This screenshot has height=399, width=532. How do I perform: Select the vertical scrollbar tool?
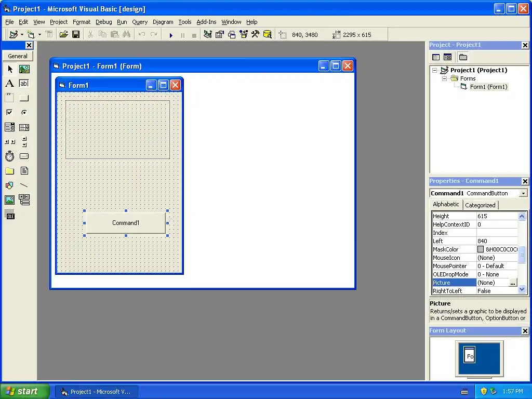(24, 142)
